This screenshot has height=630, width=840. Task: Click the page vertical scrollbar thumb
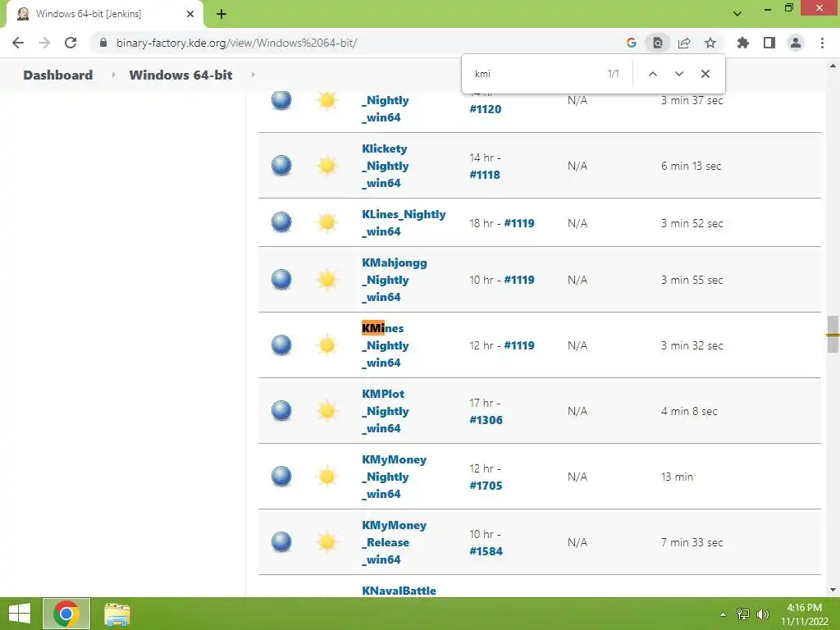click(833, 335)
